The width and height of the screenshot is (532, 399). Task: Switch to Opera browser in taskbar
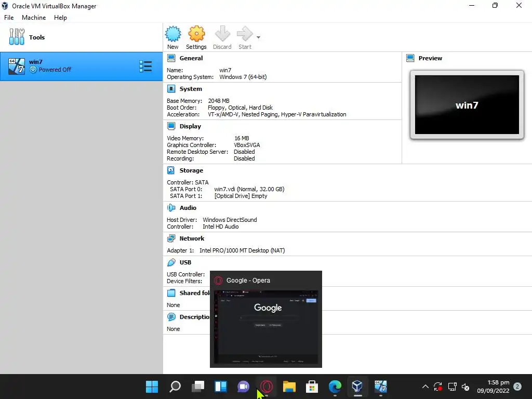pos(267,387)
